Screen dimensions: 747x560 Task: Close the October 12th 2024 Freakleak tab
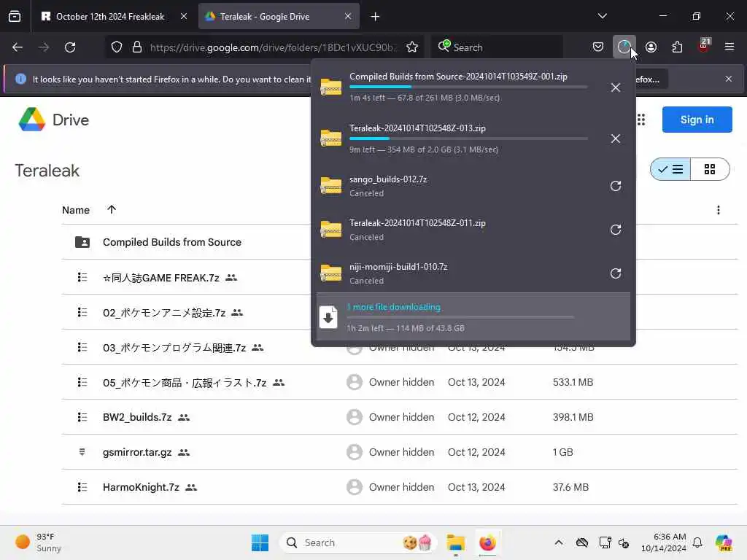[184, 16]
